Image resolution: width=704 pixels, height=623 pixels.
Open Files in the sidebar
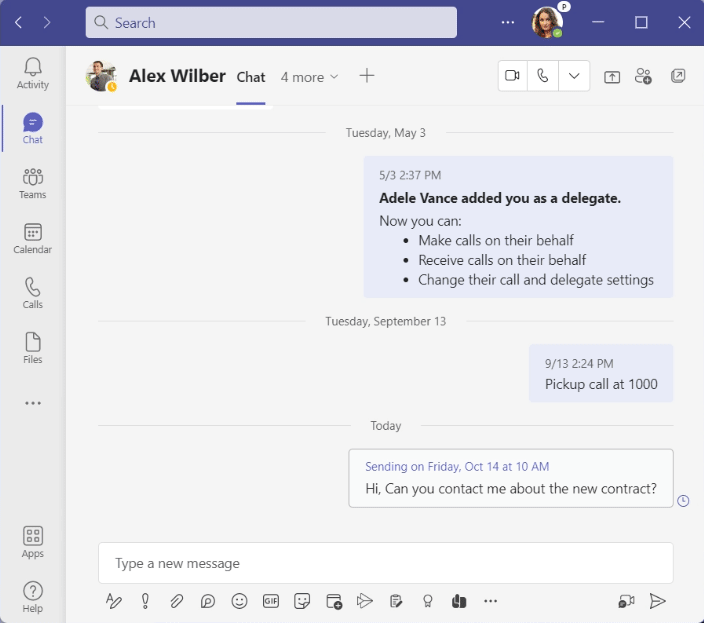33,348
